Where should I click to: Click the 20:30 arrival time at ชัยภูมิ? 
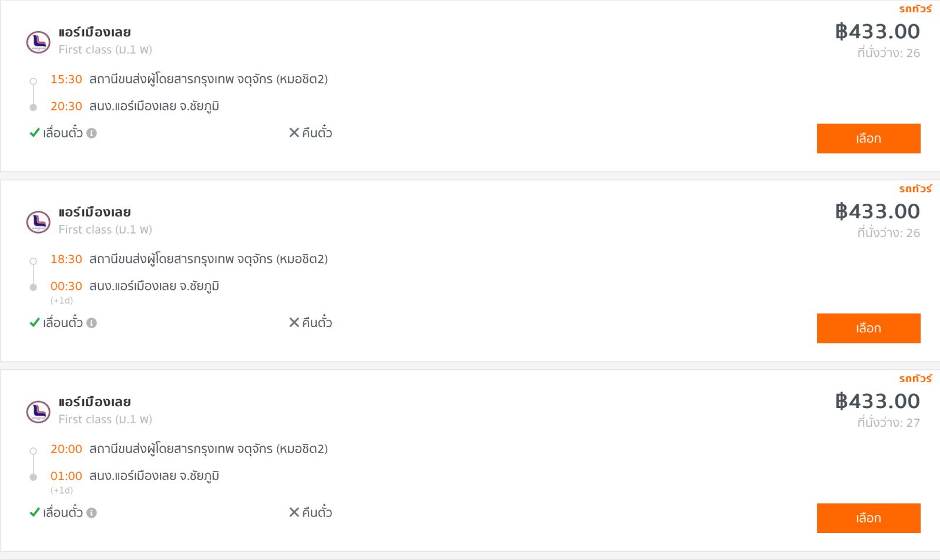66,106
